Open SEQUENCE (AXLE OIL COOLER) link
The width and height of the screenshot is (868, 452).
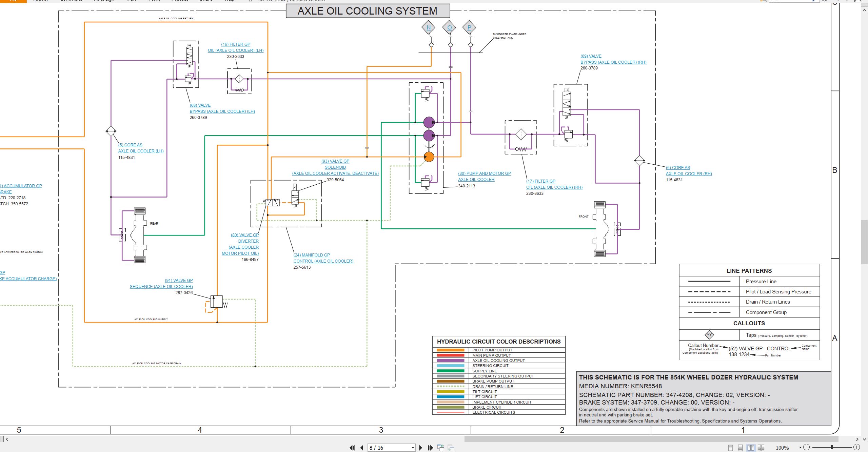[161, 286]
